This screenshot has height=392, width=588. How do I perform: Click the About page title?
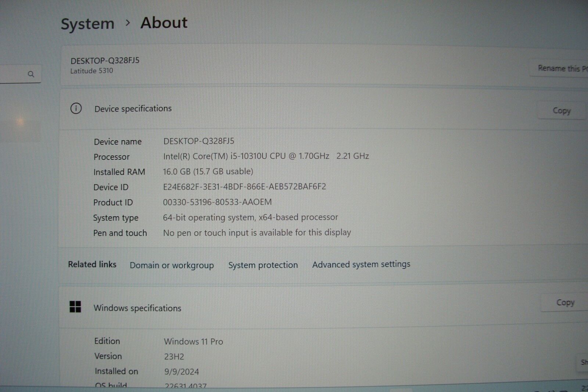(x=164, y=23)
